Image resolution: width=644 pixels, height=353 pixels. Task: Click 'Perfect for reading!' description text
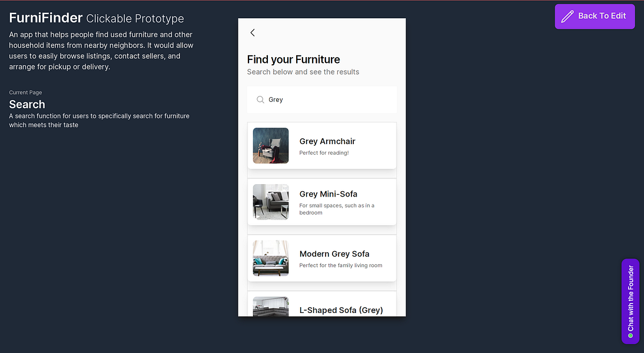tap(324, 153)
